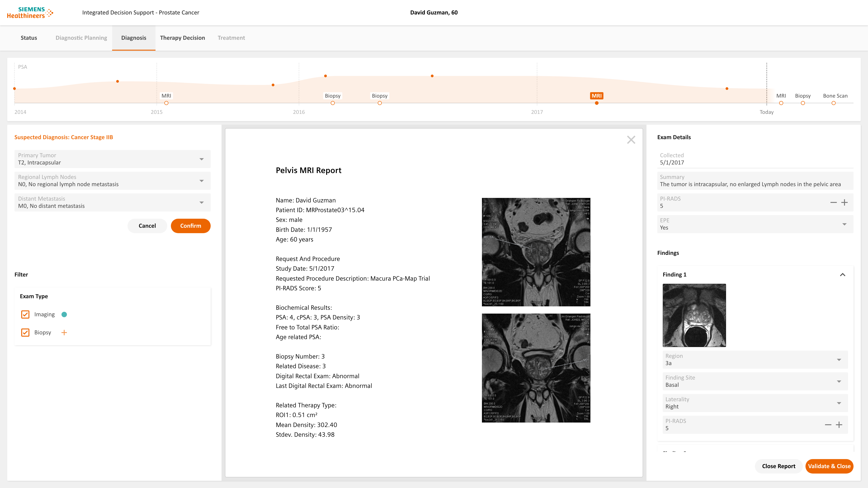
Task: Open the lower MRI image in the report
Action: 536,368
